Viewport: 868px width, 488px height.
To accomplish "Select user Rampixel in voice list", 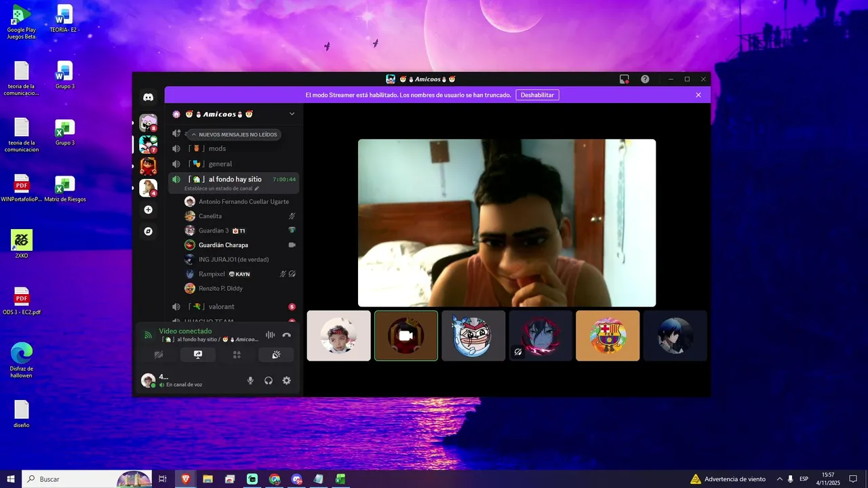I will coord(240,274).
